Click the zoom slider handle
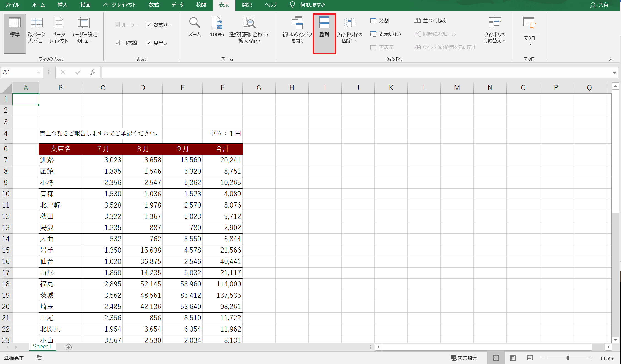Screen dimensions: 621x364 pyautogui.click(x=568, y=358)
